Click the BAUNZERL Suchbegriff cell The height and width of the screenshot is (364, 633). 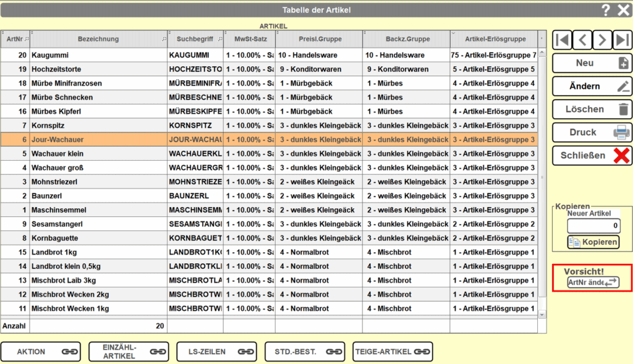click(x=195, y=196)
